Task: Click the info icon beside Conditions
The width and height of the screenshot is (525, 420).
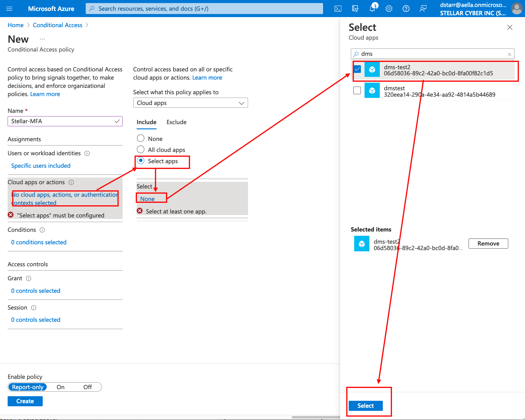Action: [x=42, y=230]
